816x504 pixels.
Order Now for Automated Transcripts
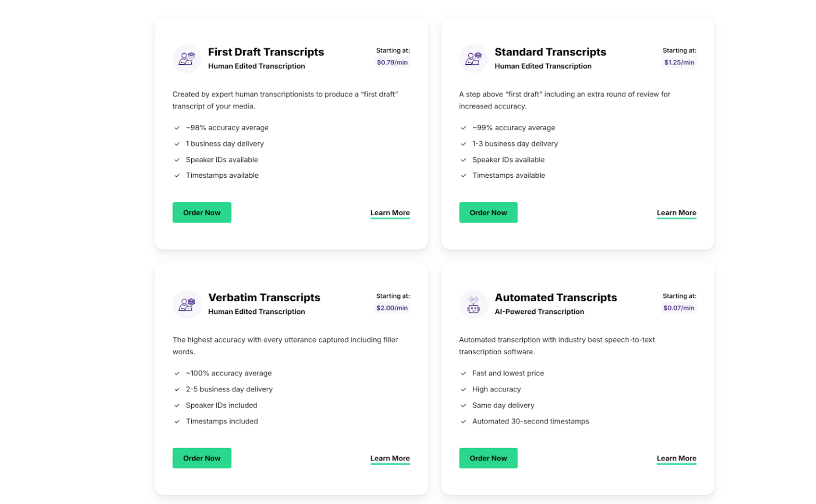point(488,458)
